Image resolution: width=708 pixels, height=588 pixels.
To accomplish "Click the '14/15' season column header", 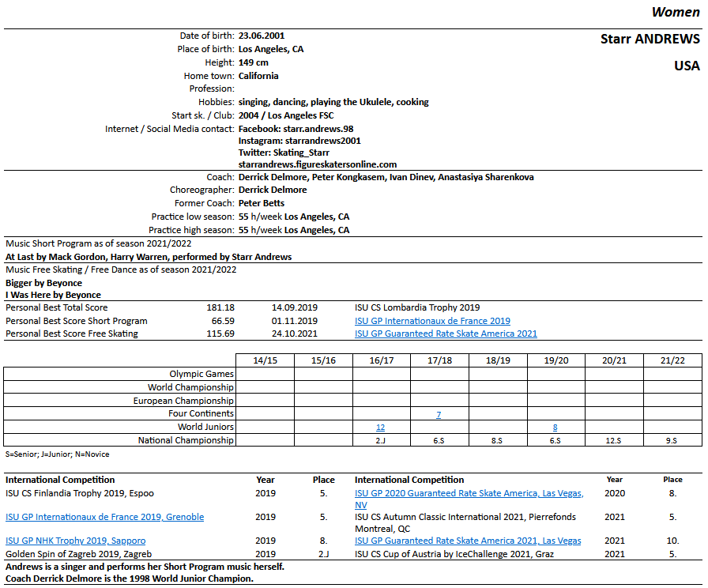I will pyautogui.click(x=265, y=360).
